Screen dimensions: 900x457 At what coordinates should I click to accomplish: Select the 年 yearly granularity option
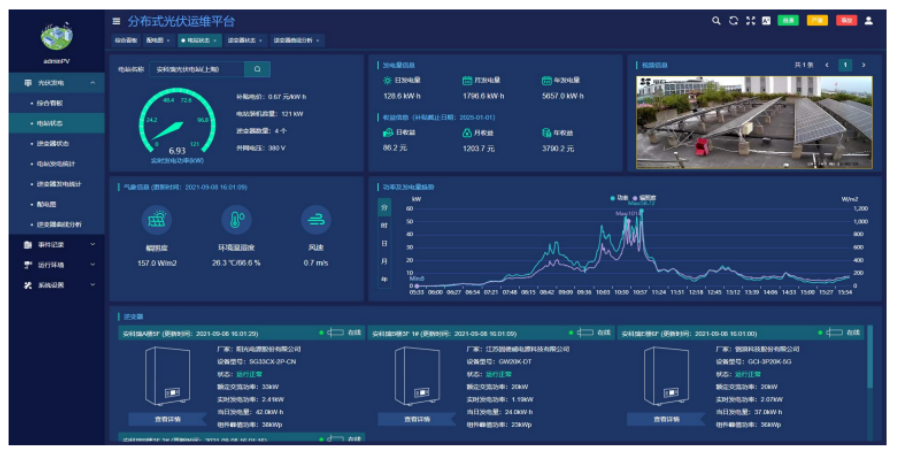384,279
